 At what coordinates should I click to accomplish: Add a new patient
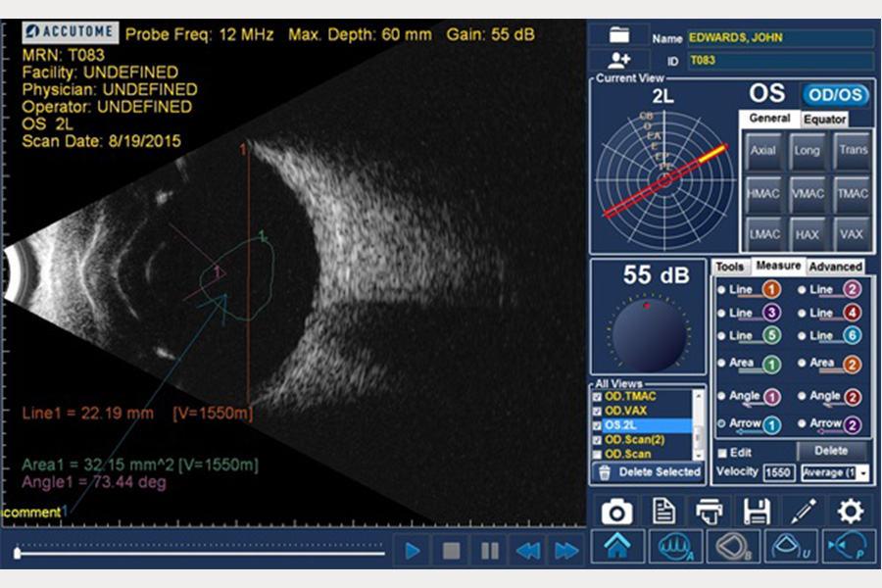coord(618,59)
